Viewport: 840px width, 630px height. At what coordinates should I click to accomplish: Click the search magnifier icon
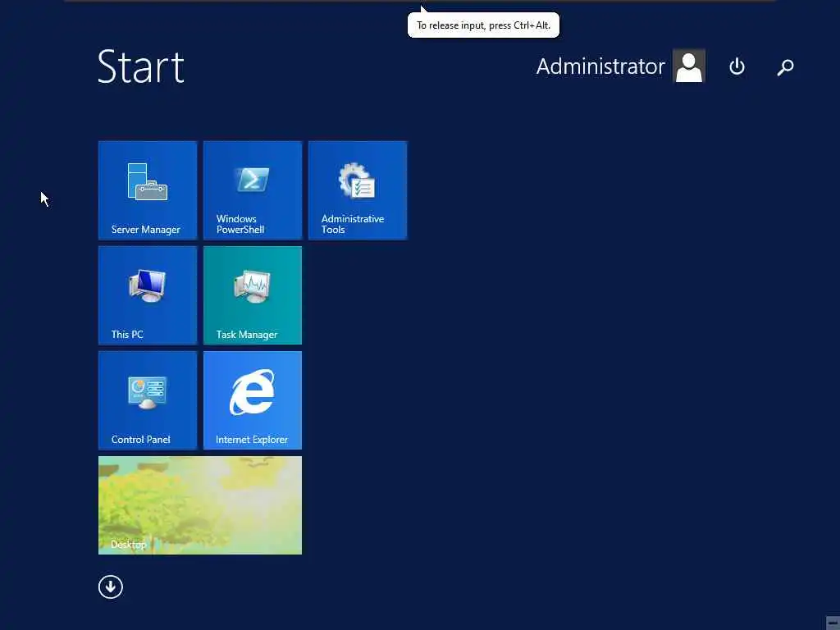785,67
